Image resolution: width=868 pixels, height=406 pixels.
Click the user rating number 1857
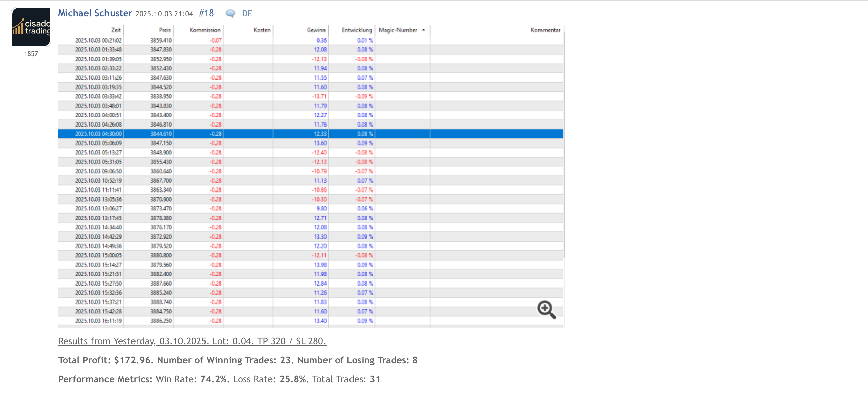coord(31,54)
